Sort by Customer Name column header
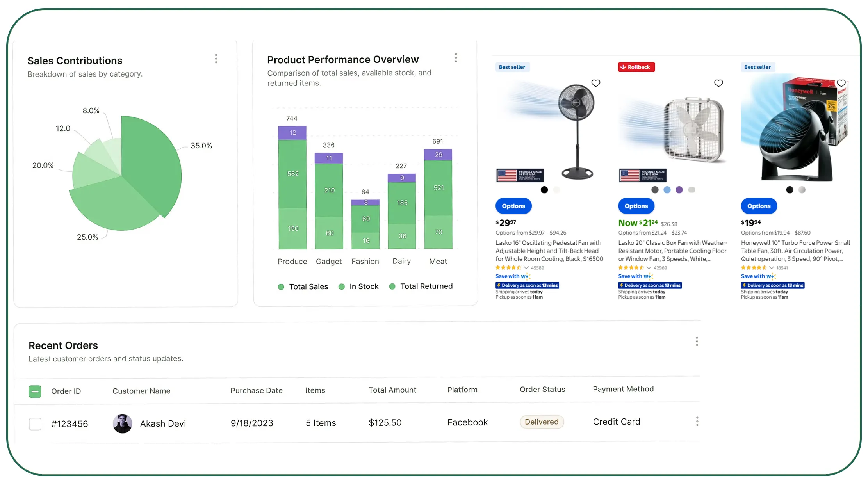The image size is (868, 484). tap(141, 391)
